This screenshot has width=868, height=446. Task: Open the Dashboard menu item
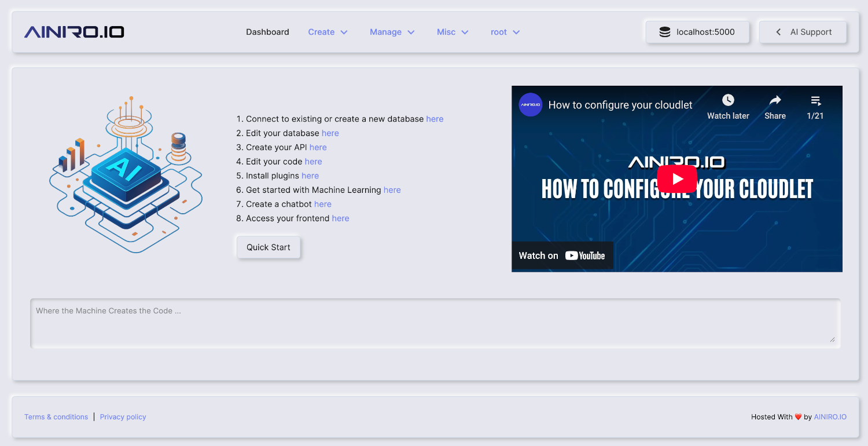[267, 32]
